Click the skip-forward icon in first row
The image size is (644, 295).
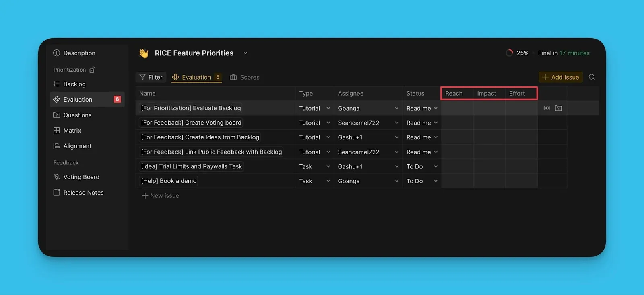pyautogui.click(x=546, y=108)
